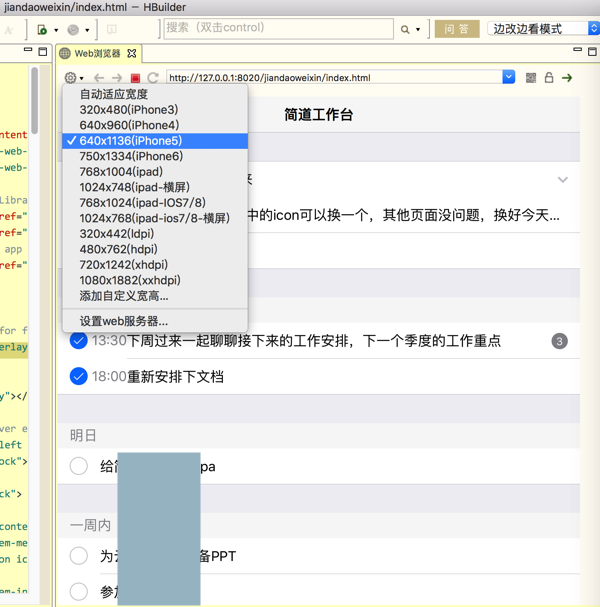Click the 简道工作台 page title
Viewport: 600px width, 607px height.
pos(319,115)
